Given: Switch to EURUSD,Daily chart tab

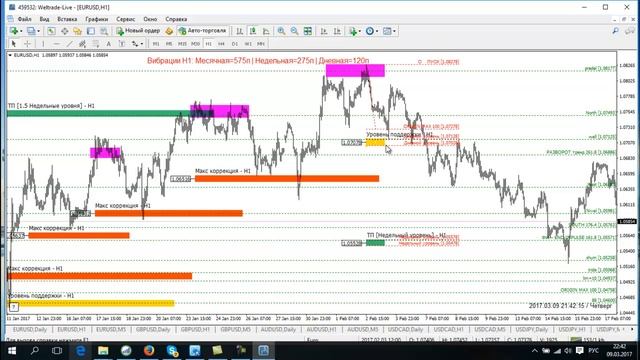Looking at the screenshot, I should [x=29, y=329].
